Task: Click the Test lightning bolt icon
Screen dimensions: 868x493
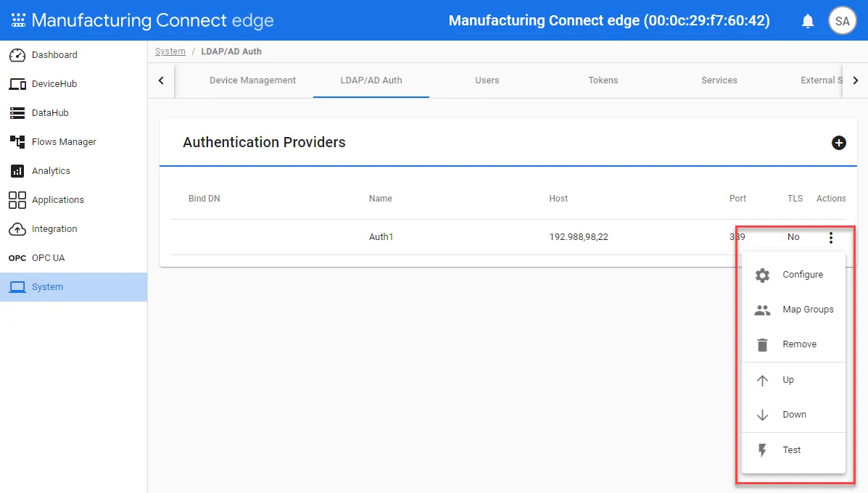Action: [762, 450]
